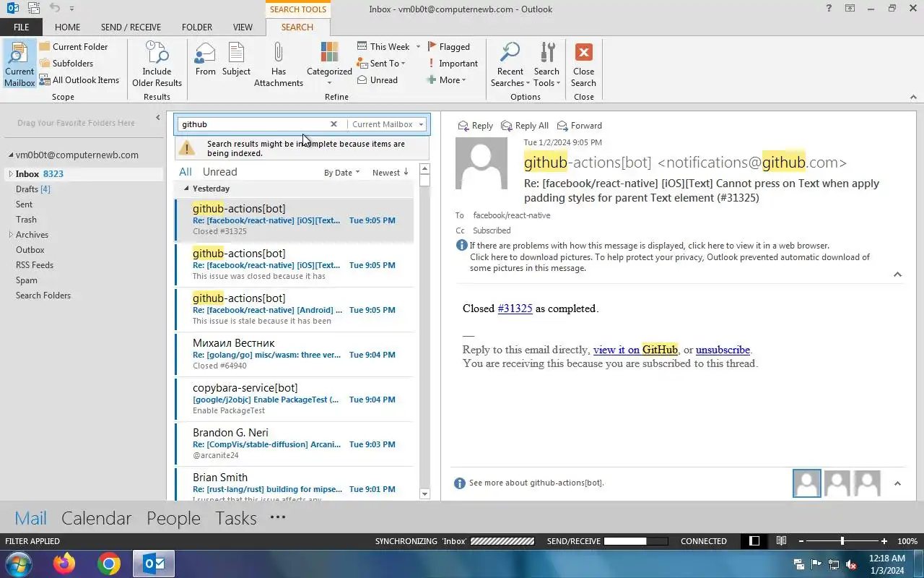Switch to FOLDER ribbon tab
924x578 pixels.
(x=197, y=27)
